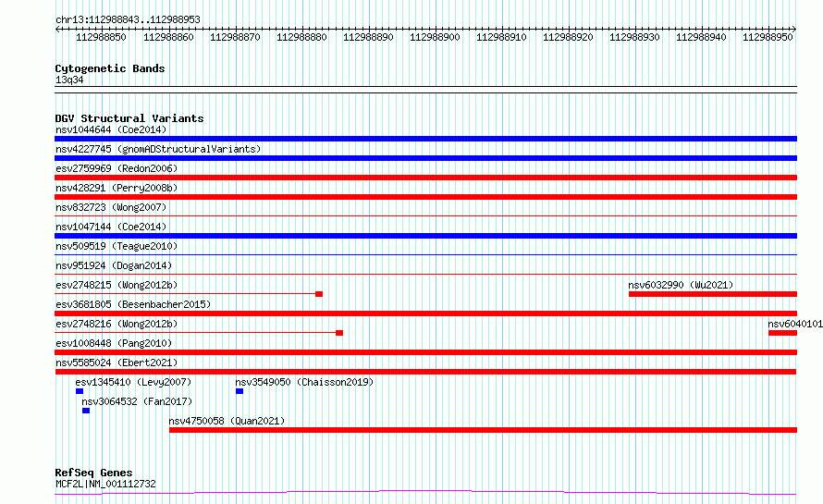Click the DGV Structural Variants track title
The width and height of the screenshot is (823, 504).
[x=129, y=118]
